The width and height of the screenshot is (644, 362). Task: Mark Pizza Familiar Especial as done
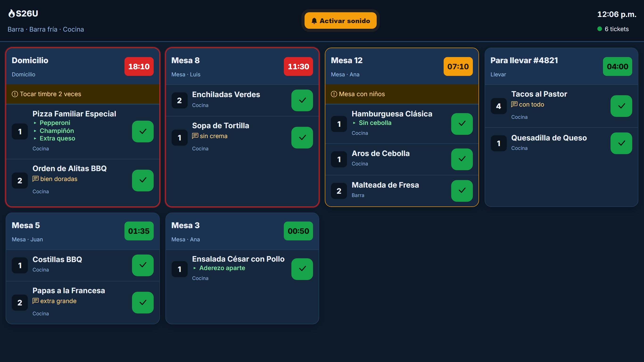(143, 131)
